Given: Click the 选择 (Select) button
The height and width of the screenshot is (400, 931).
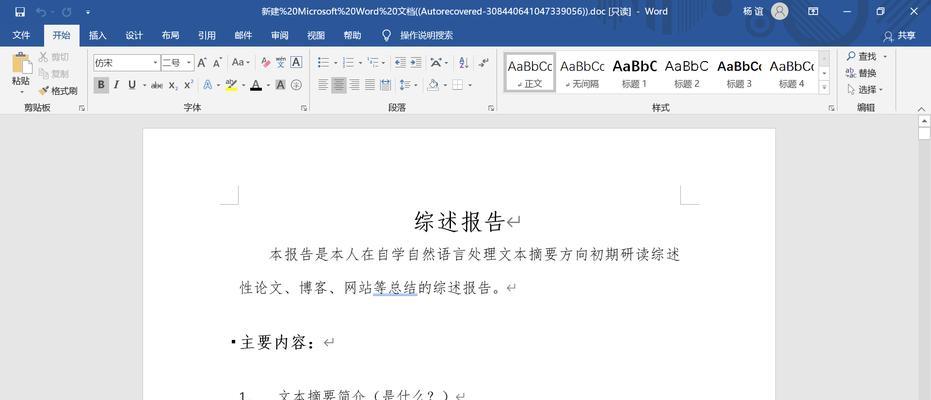Looking at the screenshot, I should 865,90.
